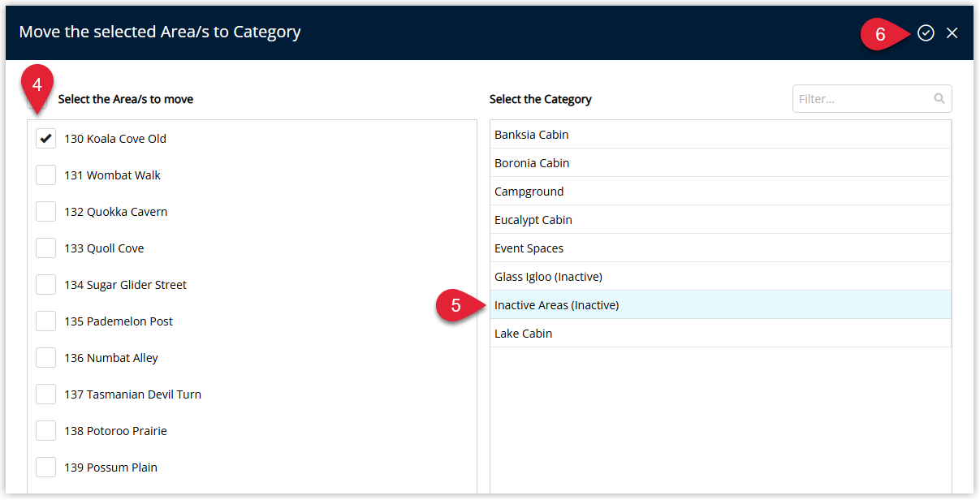Close the Move Areas dialog
This screenshot has height=500, width=980.
tap(952, 32)
